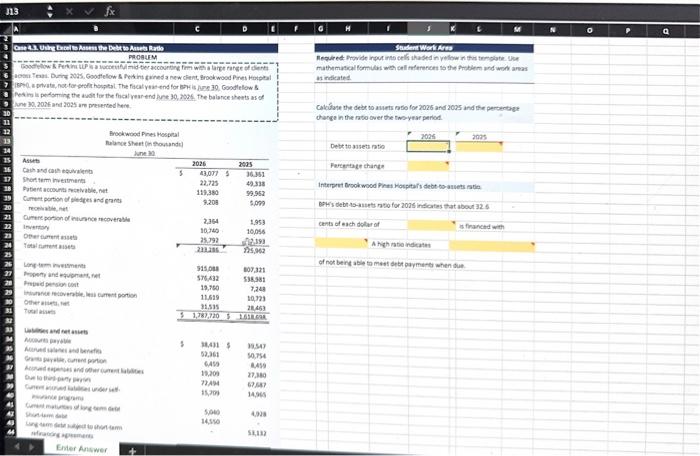Click the 'Liabilities and net assets' heading

pos(56,331)
